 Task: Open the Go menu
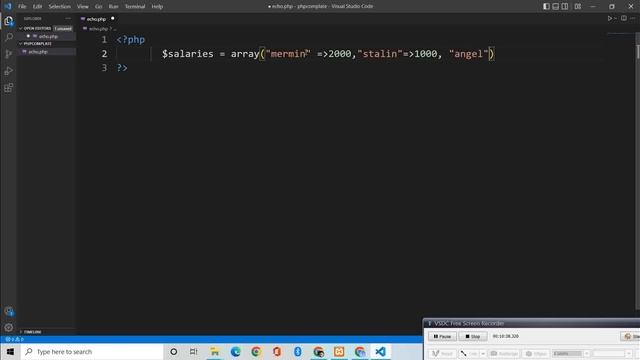click(x=98, y=7)
